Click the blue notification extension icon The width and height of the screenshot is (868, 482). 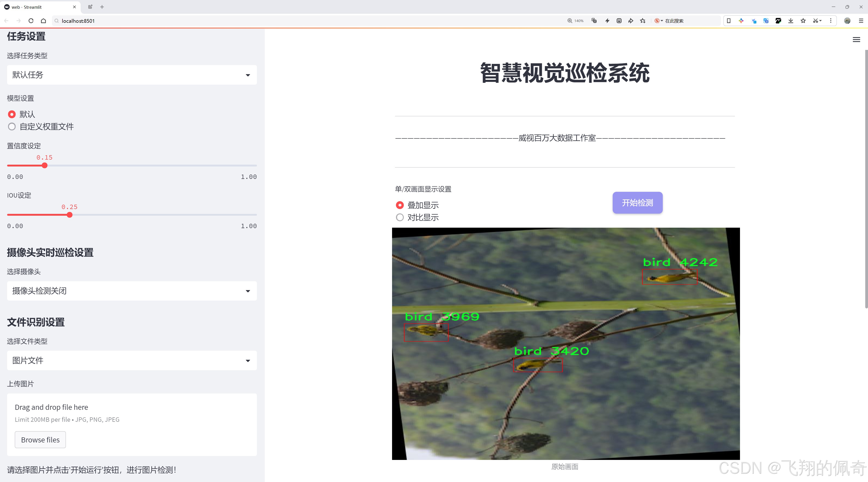754,20
